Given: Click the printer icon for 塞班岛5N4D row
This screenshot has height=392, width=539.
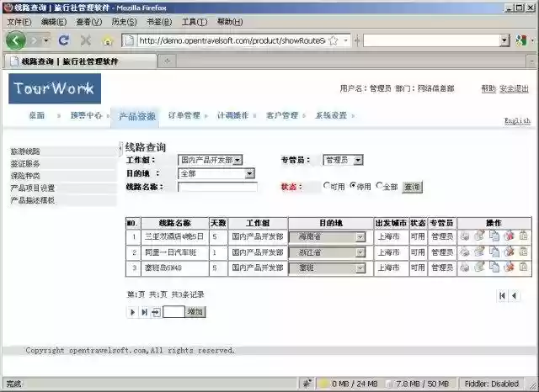Looking at the screenshot, I should coord(465,267).
